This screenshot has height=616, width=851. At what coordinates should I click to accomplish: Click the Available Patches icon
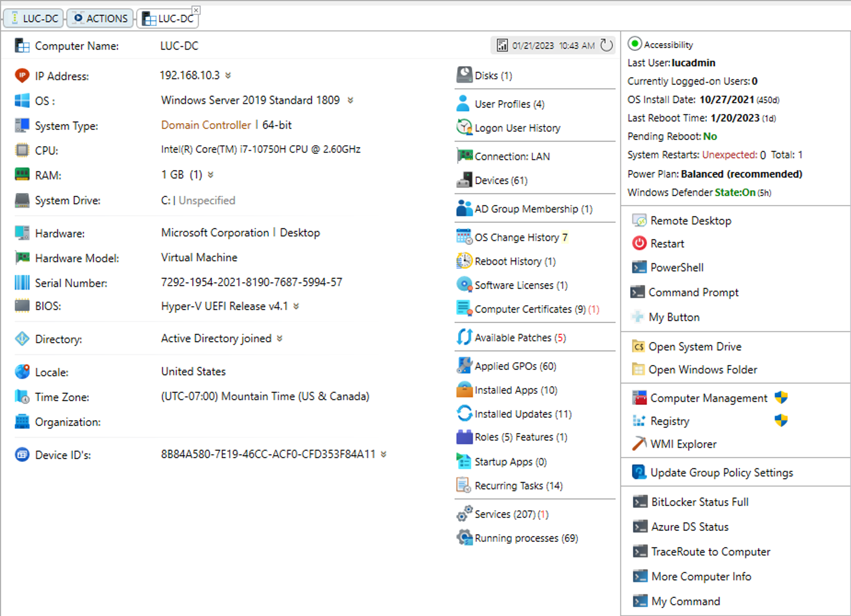[x=464, y=337]
